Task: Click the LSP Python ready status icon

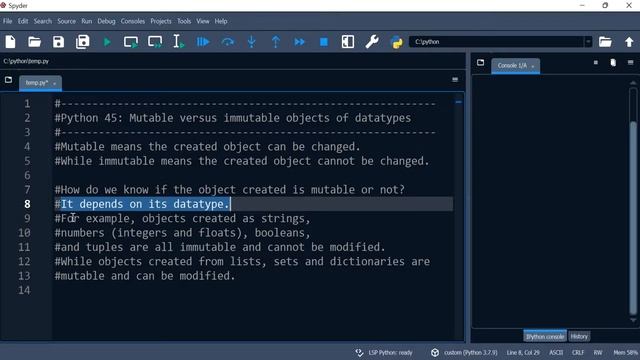Action: (359, 353)
